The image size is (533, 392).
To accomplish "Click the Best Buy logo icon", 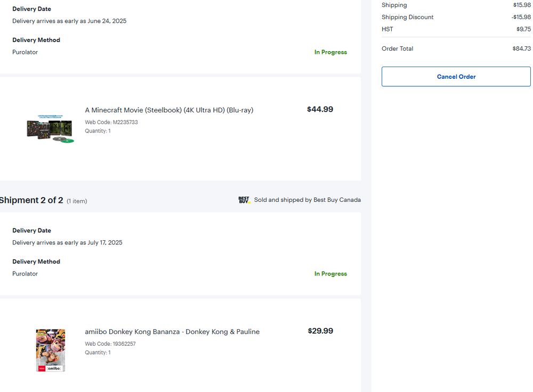I will tap(244, 200).
